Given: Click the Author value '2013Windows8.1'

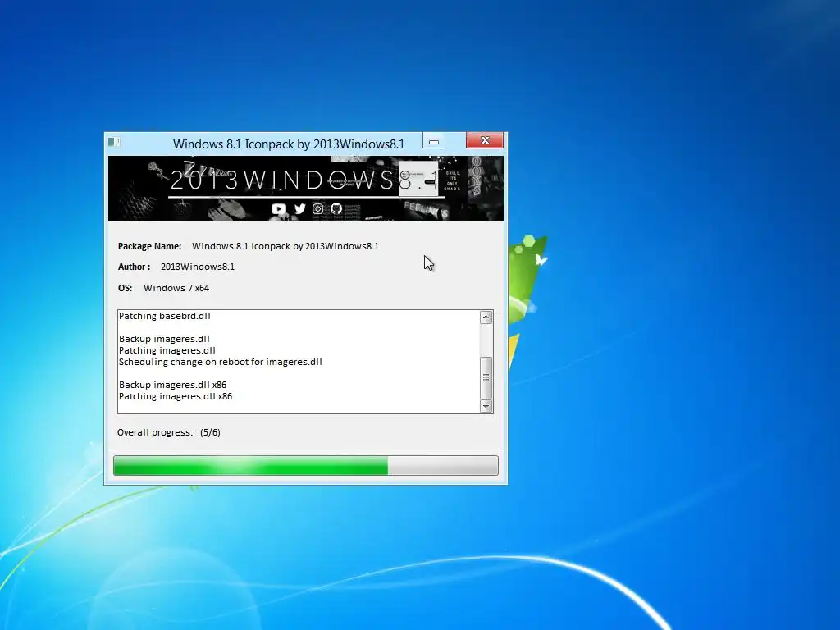Looking at the screenshot, I should pos(198,267).
